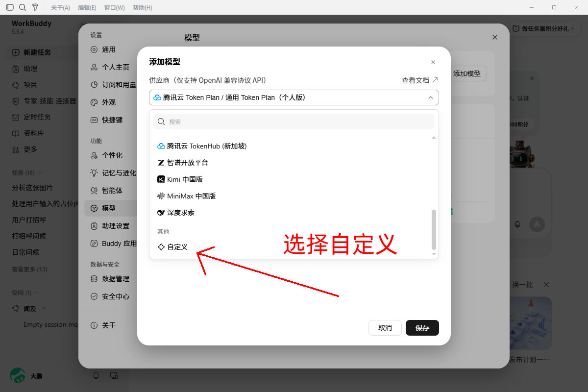Screen dimensions: 588x392
Task: Close the settings window
Action: click(495, 37)
